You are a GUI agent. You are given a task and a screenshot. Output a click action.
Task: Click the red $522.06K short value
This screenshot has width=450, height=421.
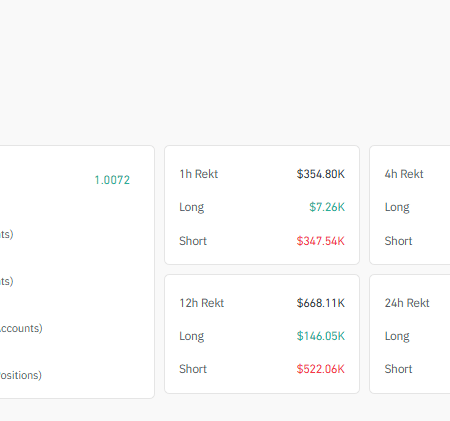pos(321,369)
